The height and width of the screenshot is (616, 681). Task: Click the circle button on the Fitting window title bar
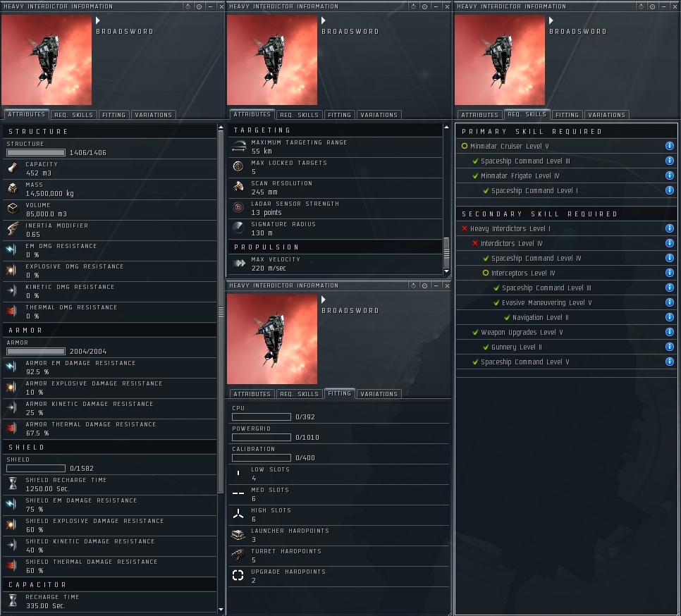point(425,285)
